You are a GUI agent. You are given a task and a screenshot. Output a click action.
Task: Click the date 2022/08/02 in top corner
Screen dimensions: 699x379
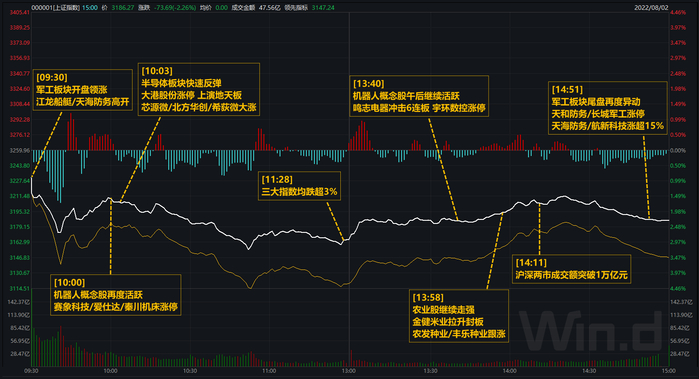[650, 8]
